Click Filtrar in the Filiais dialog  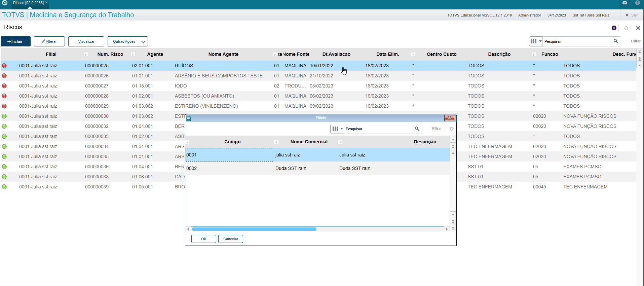437,129
